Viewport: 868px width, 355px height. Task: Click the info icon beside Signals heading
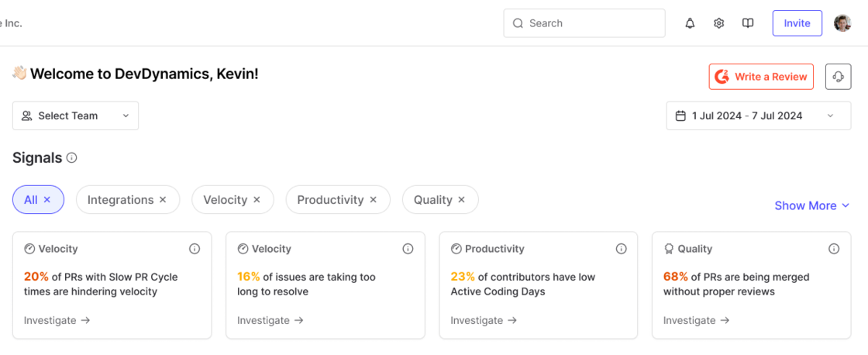(71, 158)
